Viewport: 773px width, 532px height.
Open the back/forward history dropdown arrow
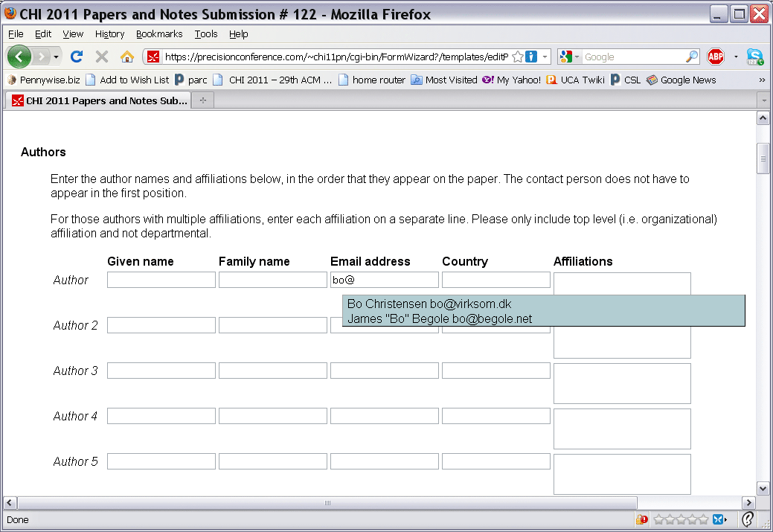click(57, 57)
